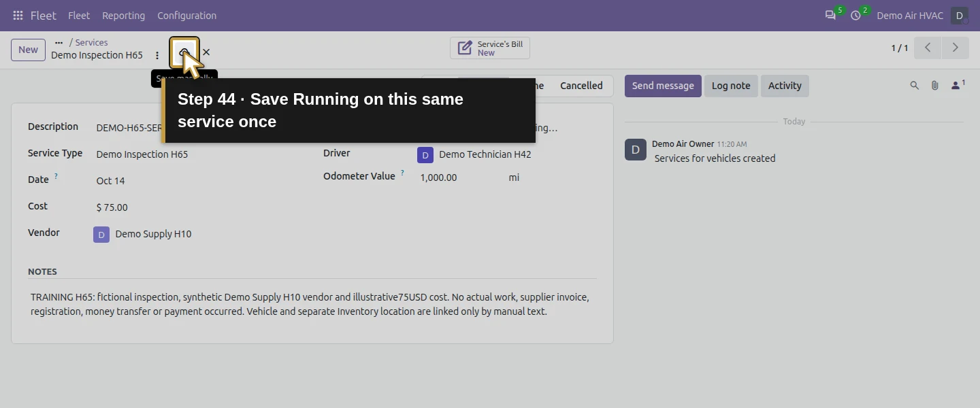Click the Demo Air Owner author name

click(683, 144)
